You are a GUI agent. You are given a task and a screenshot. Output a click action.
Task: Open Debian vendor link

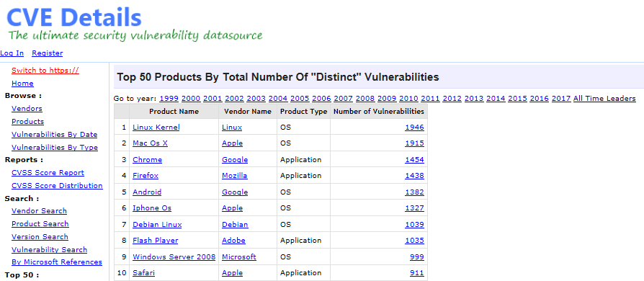click(235, 225)
